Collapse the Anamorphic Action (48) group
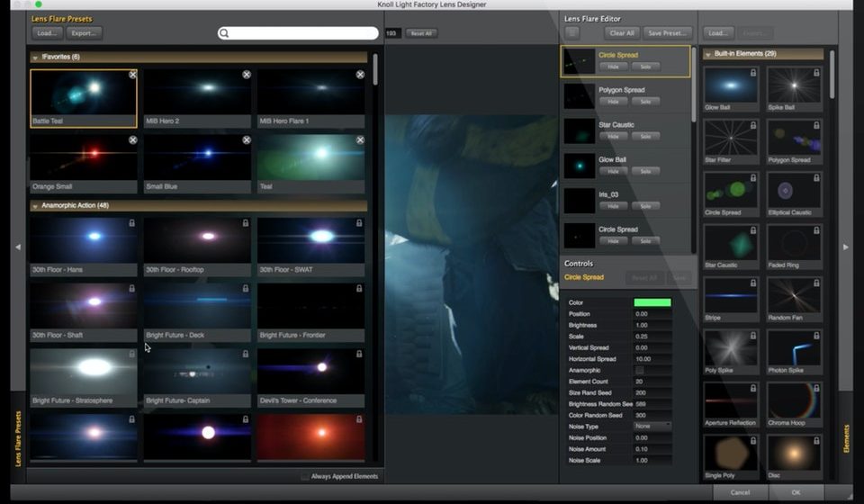This screenshot has width=864, height=504. [x=35, y=206]
